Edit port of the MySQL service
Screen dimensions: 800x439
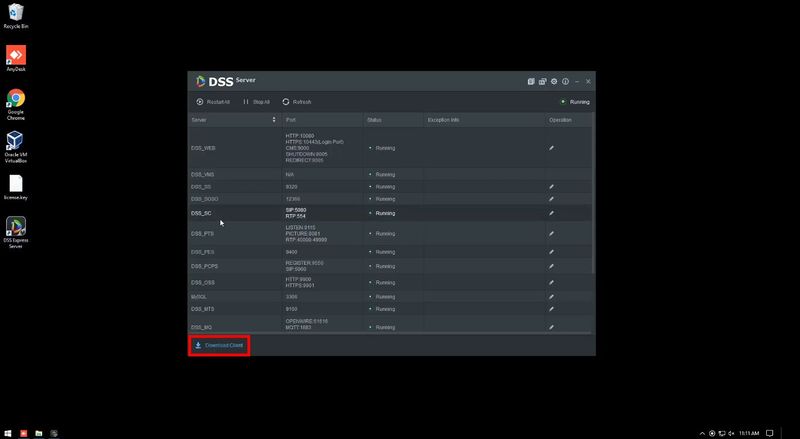point(552,297)
